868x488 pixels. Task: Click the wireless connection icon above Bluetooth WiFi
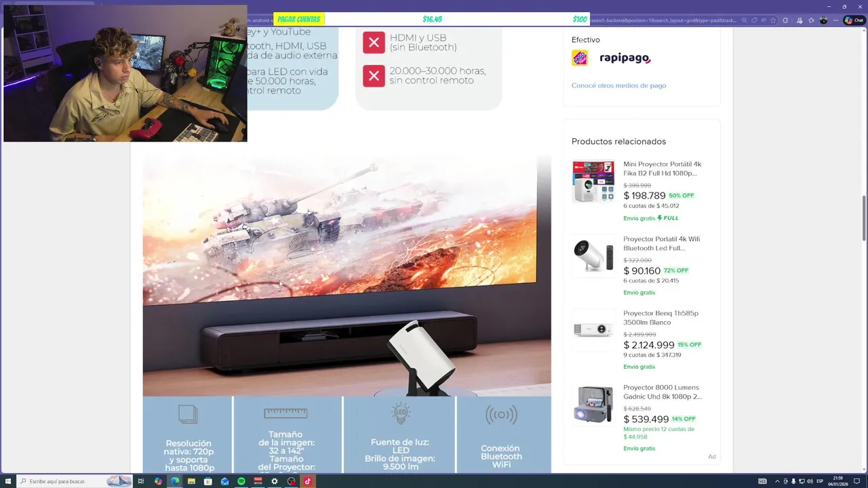pyautogui.click(x=501, y=415)
